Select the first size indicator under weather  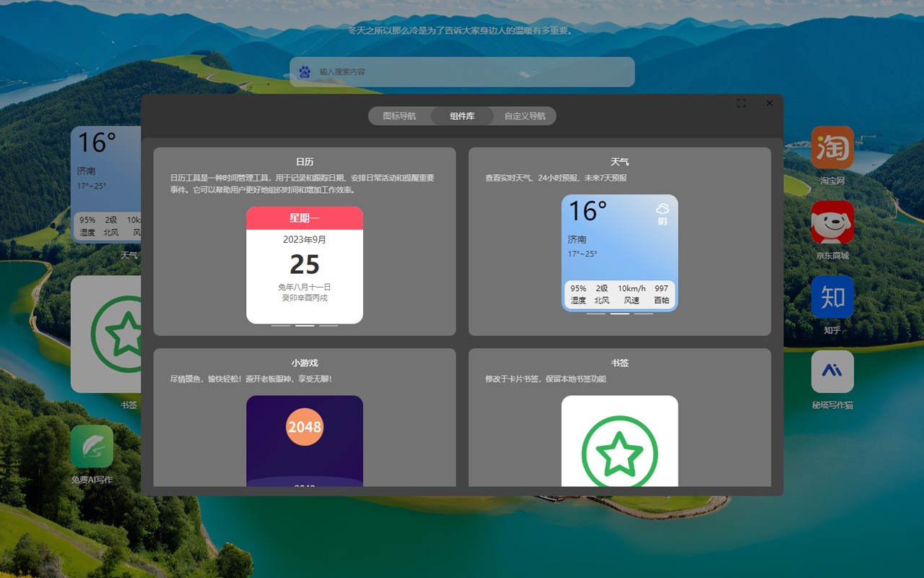point(596,314)
